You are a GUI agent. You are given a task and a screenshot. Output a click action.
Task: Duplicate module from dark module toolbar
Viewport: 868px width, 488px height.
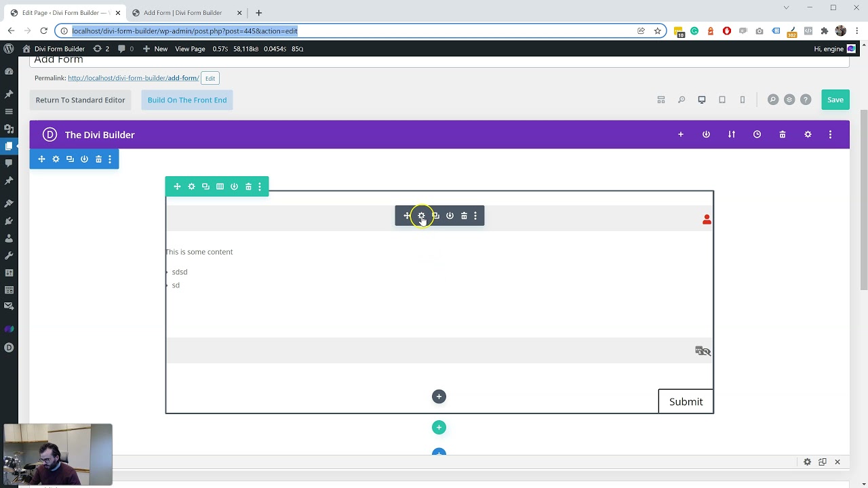coord(435,216)
